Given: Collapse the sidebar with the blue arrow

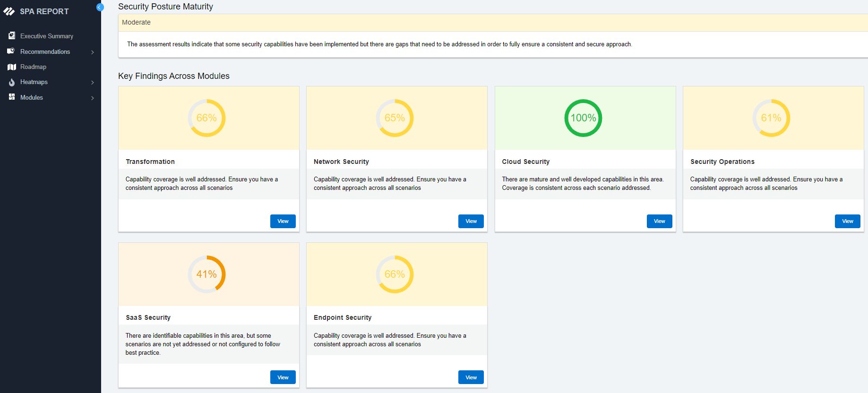Looking at the screenshot, I should (x=100, y=7).
